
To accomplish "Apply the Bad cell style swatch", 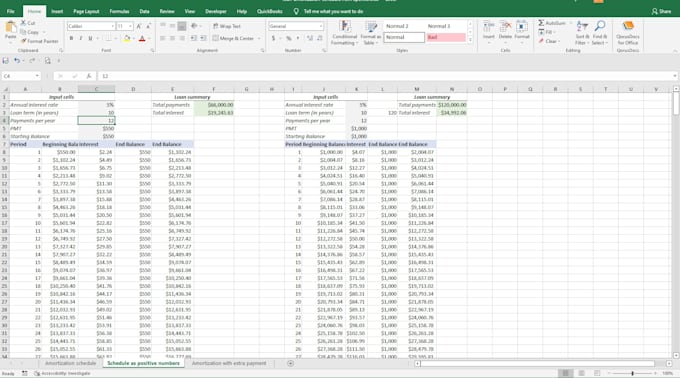I will click(446, 37).
